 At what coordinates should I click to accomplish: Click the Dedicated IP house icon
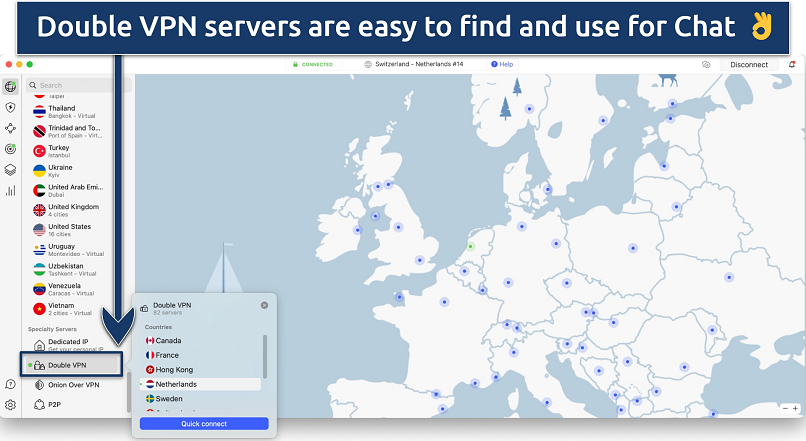point(39,345)
